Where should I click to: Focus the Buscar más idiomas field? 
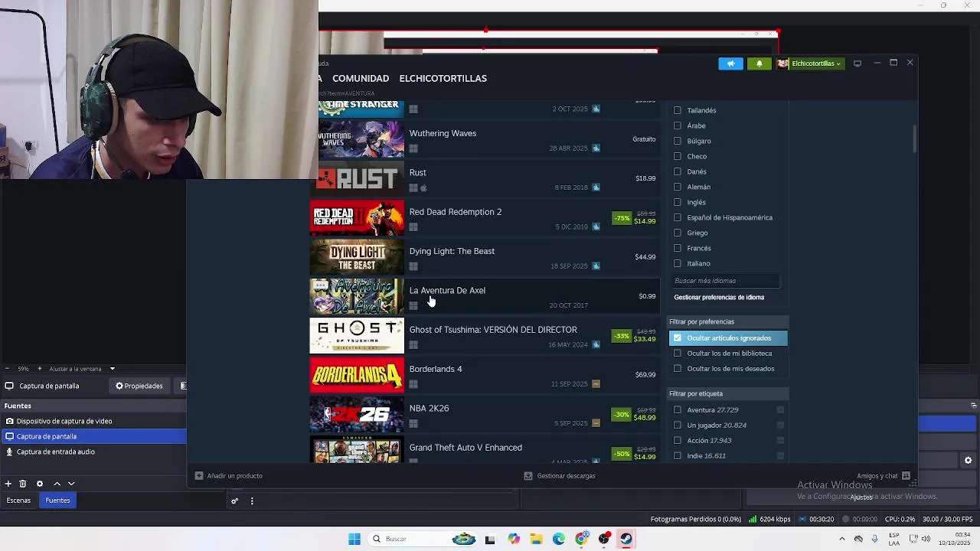[x=725, y=281]
